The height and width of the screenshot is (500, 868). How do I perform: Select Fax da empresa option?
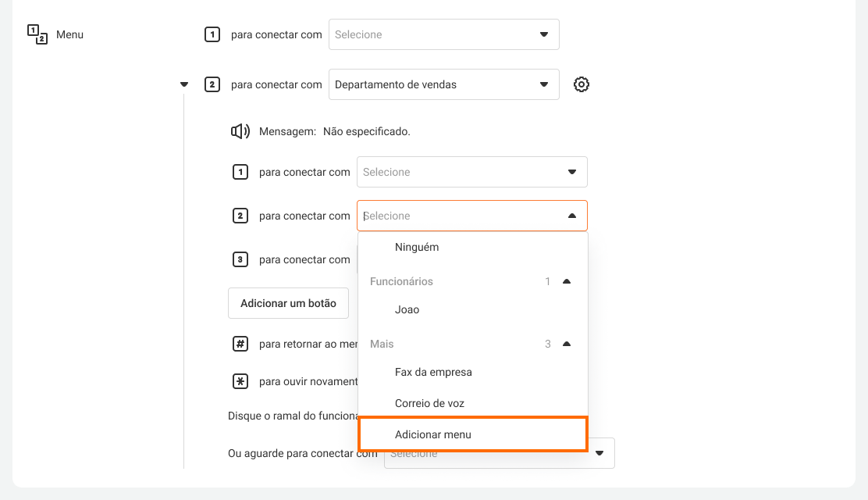tap(433, 372)
